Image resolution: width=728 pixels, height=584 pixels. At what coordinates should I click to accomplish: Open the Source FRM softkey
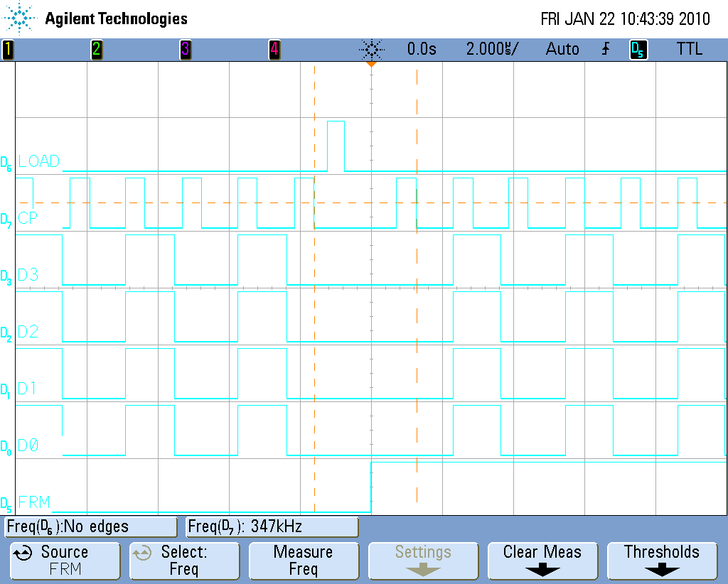[x=65, y=561]
